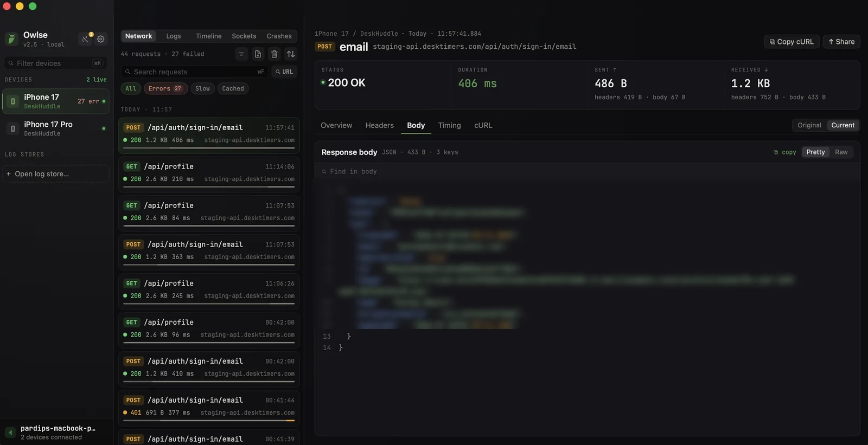Open the Overview detail tab

point(336,125)
